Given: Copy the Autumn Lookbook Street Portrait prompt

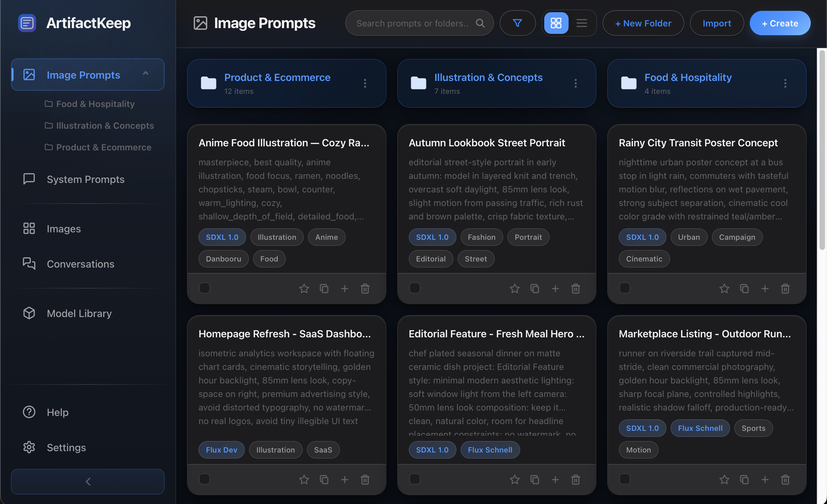Looking at the screenshot, I should click(x=534, y=289).
